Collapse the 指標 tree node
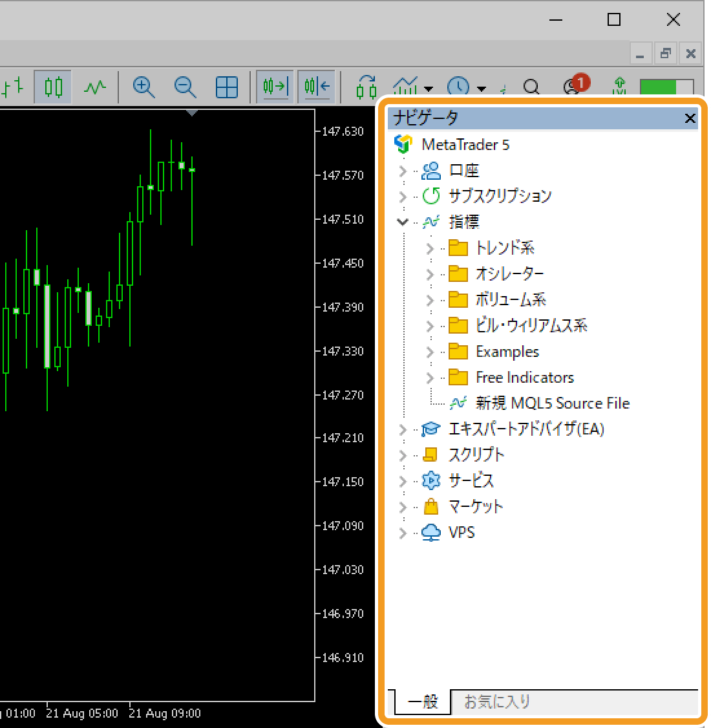711x728 pixels. pyautogui.click(x=403, y=222)
